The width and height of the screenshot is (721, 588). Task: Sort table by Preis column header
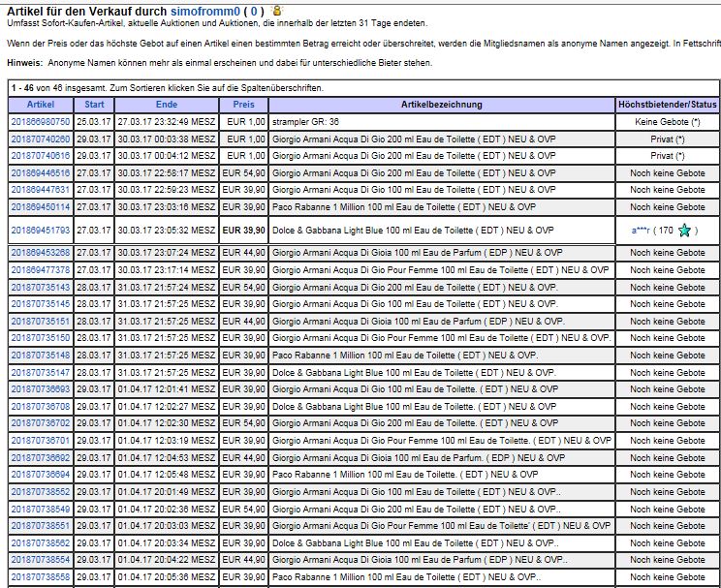click(x=243, y=105)
